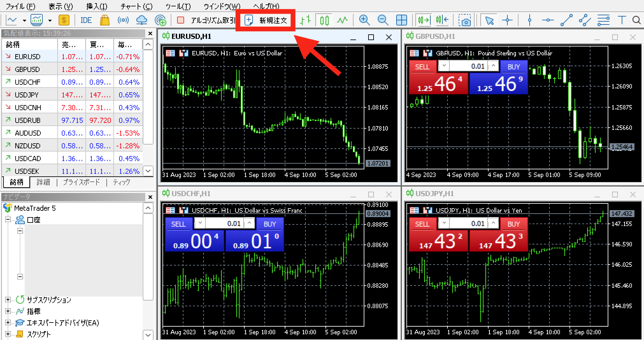
Task: Select the equidistant channel tool
Action: 585,20
